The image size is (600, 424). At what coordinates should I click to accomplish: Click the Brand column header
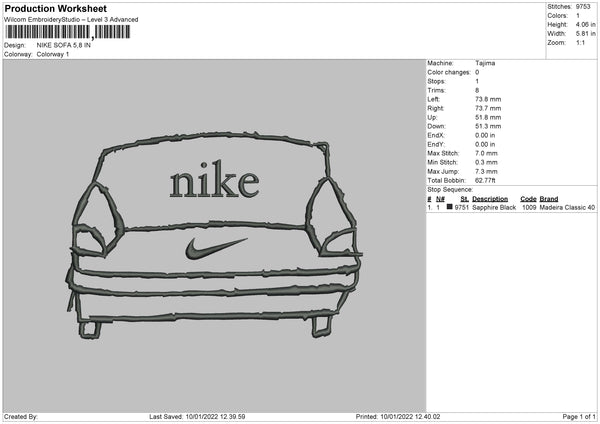tap(549, 199)
